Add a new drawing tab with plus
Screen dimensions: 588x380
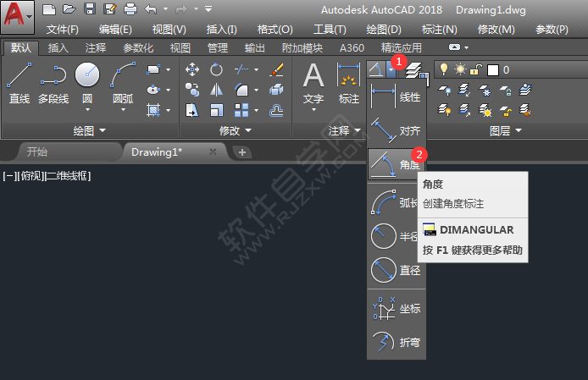coord(242,152)
